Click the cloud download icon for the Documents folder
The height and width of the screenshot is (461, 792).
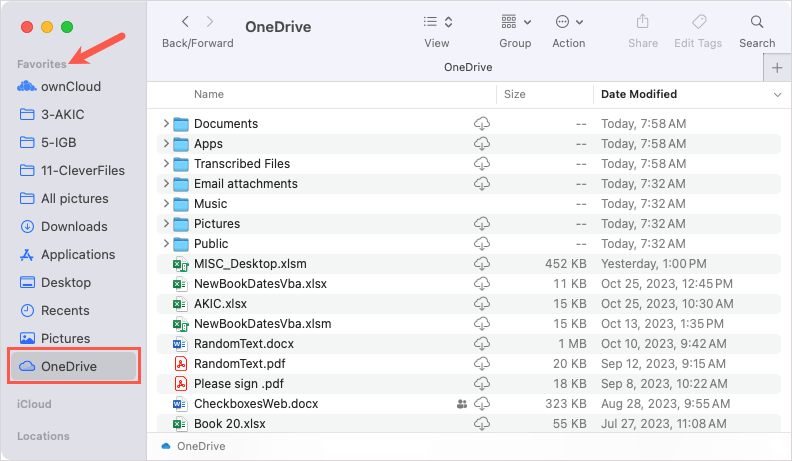tap(482, 124)
